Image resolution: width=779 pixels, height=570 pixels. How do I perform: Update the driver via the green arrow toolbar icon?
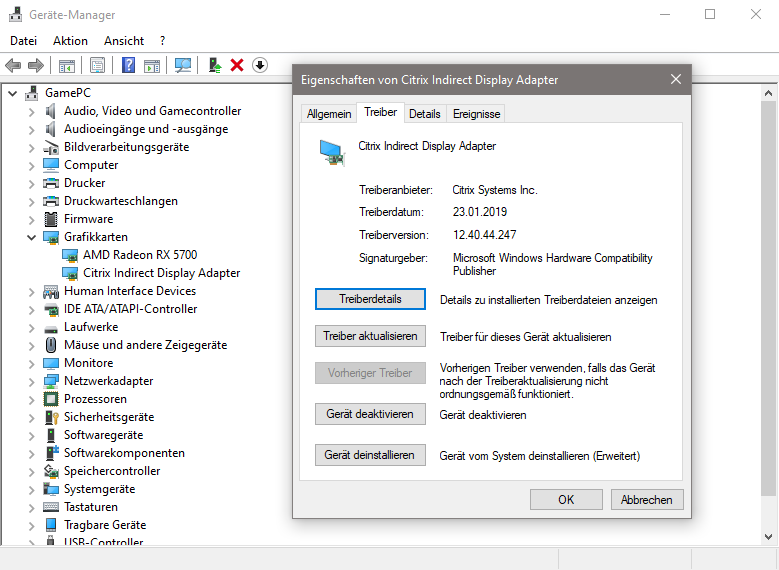point(215,65)
